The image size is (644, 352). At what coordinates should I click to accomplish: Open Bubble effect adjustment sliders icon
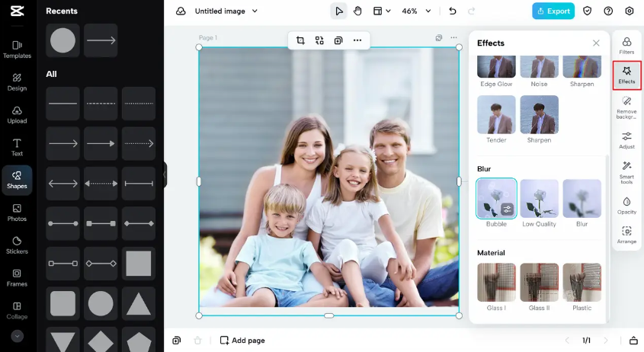click(x=508, y=209)
